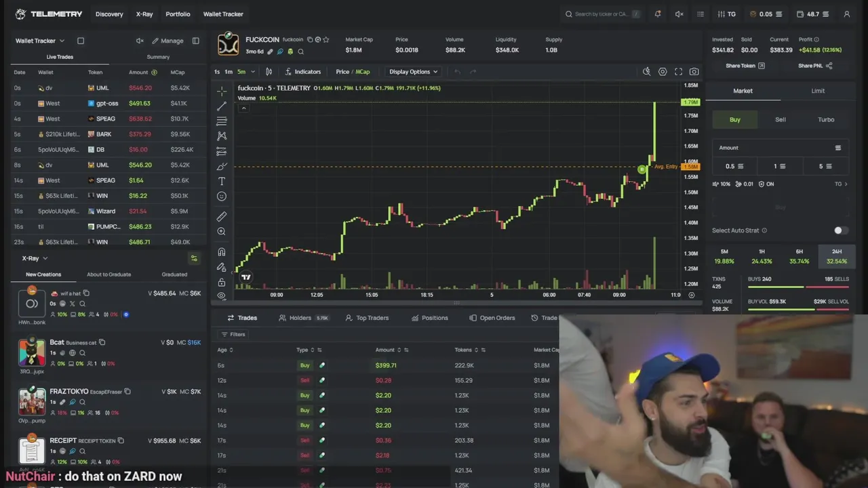868x488 pixels.
Task: Switch chart to MCap display
Action: 363,72
